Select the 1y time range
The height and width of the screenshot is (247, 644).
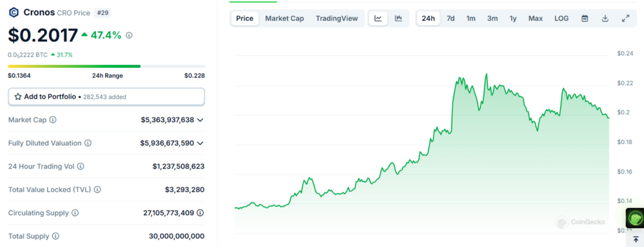point(513,18)
